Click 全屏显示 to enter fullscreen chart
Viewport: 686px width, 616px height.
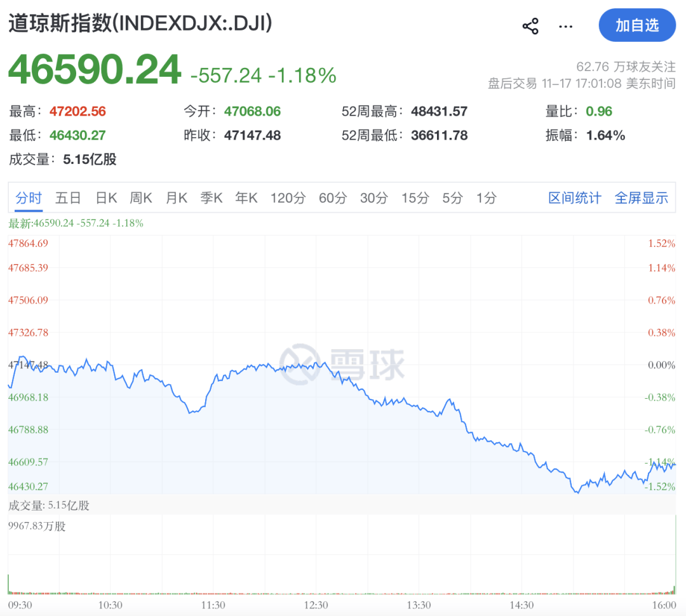point(642,198)
